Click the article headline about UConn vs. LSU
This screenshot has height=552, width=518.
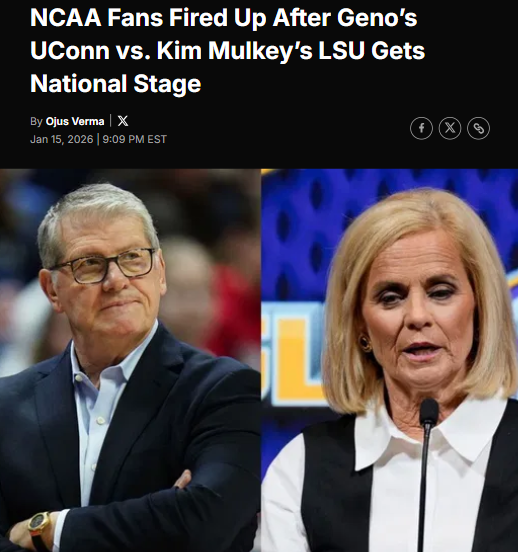click(227, 50)
